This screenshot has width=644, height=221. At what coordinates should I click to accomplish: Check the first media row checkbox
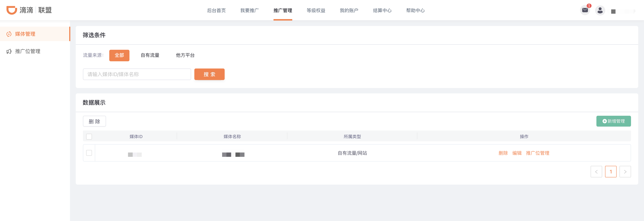(89, 153)
